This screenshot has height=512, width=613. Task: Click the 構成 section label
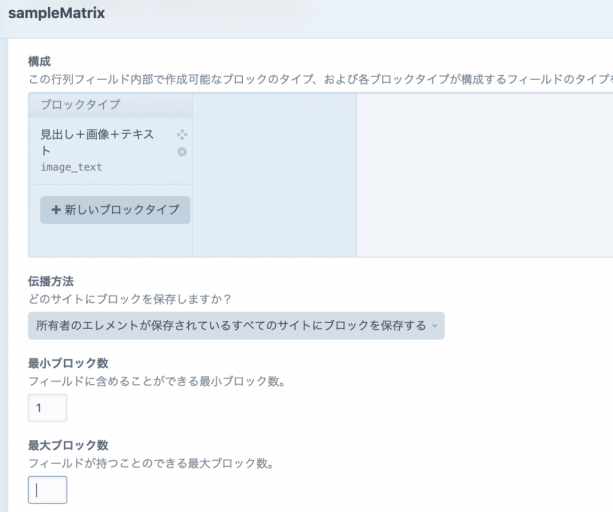click(x=40, y=61)
